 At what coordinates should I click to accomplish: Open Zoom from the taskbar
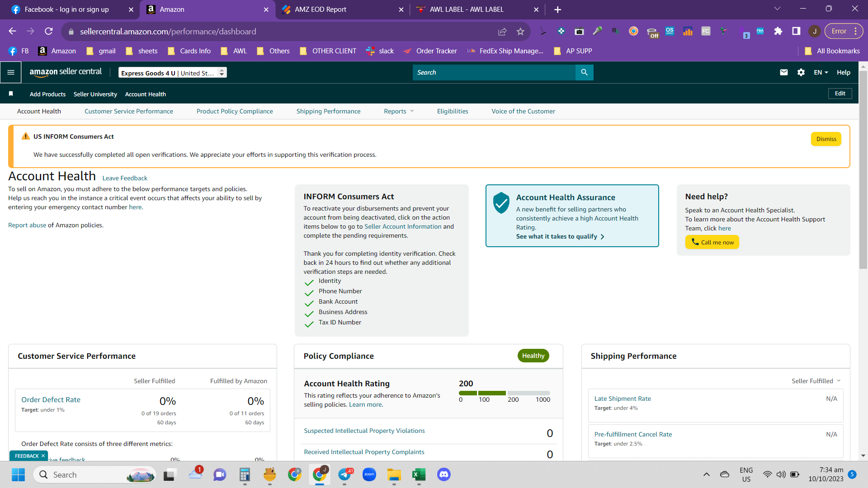[x=369, y=474]
